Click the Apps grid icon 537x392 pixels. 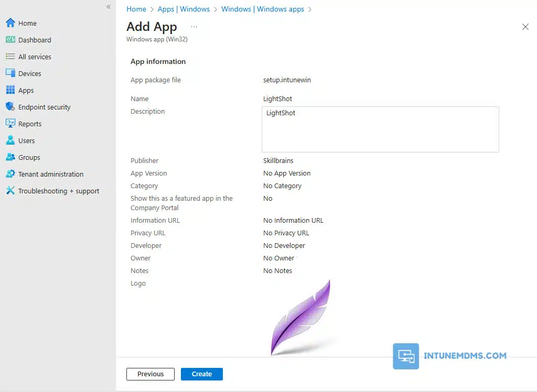click(10, 90)
